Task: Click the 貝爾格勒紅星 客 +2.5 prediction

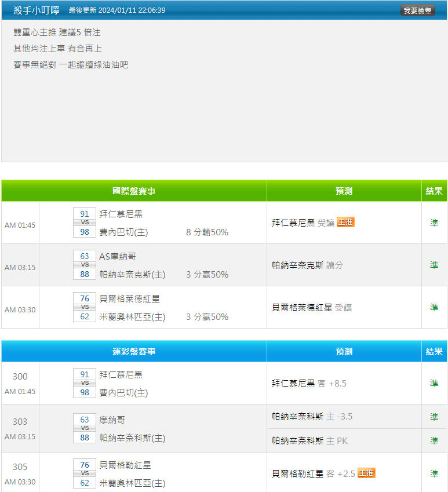Action: 314,474
